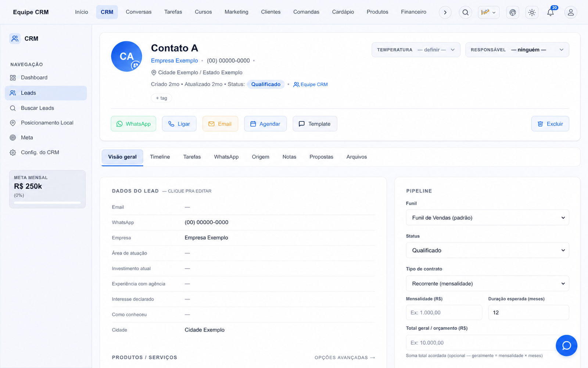Click the Leads people icon in sidebar
The height and width of the screenshot is (368, 588).
tap(13, 93)
